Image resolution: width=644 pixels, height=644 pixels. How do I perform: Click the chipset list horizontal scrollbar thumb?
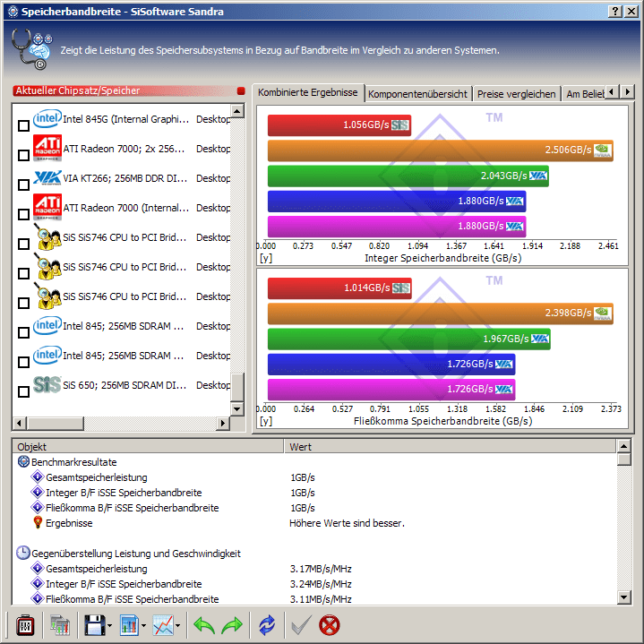tap(55, 423)
